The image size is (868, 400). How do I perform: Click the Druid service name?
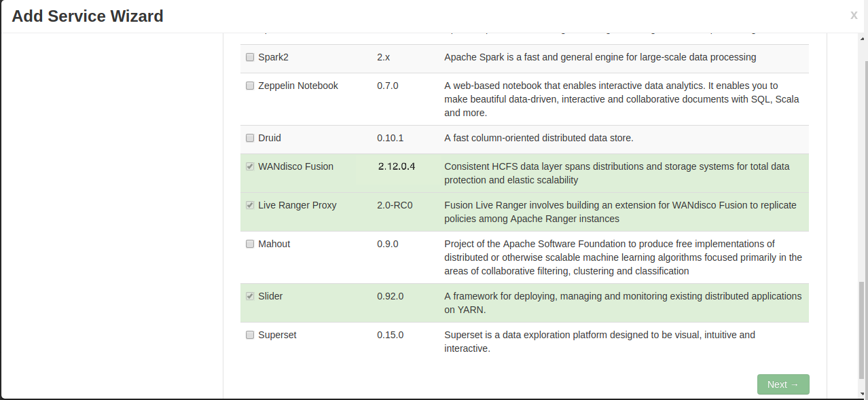[x=270, y=138]
